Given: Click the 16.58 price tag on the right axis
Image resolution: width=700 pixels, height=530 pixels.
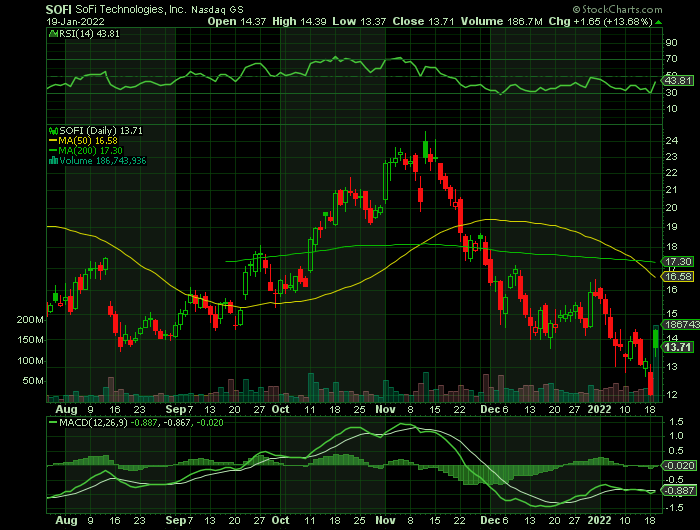Looking at the screenshot, I should click(678, 277).
